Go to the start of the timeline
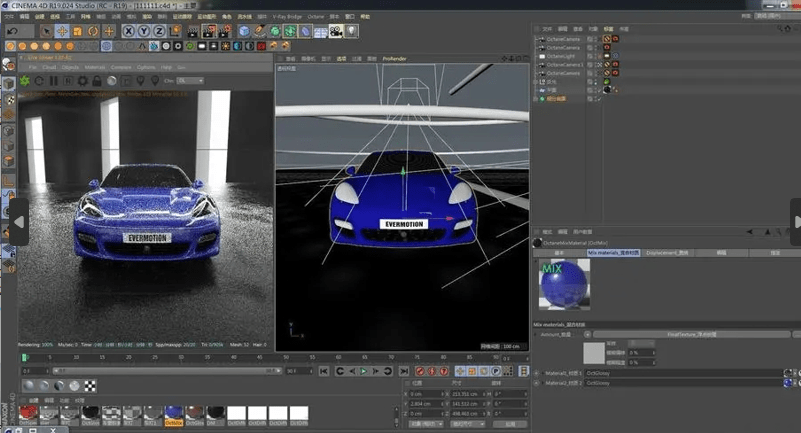This screenshot has height=433, width=801. pos(324,371)
